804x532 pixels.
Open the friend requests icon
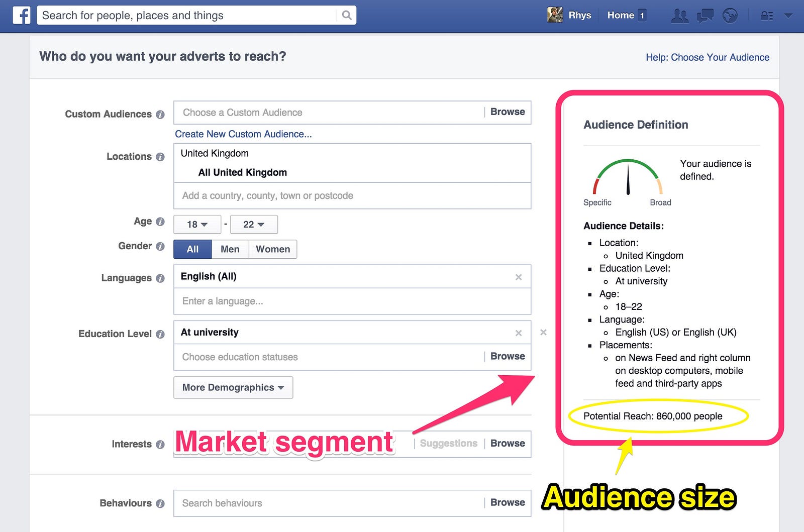(680, 16)
